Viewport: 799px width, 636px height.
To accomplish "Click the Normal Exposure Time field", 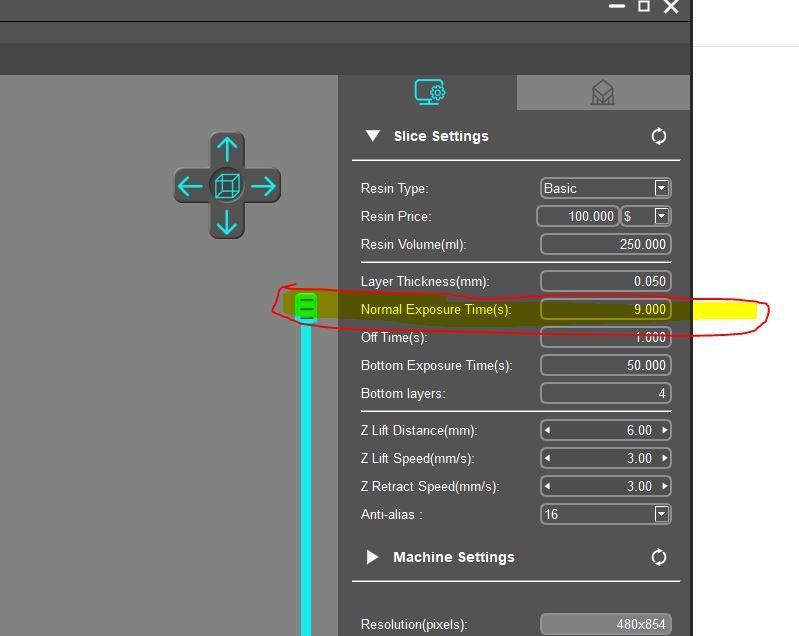I will [x=604, y=309].
